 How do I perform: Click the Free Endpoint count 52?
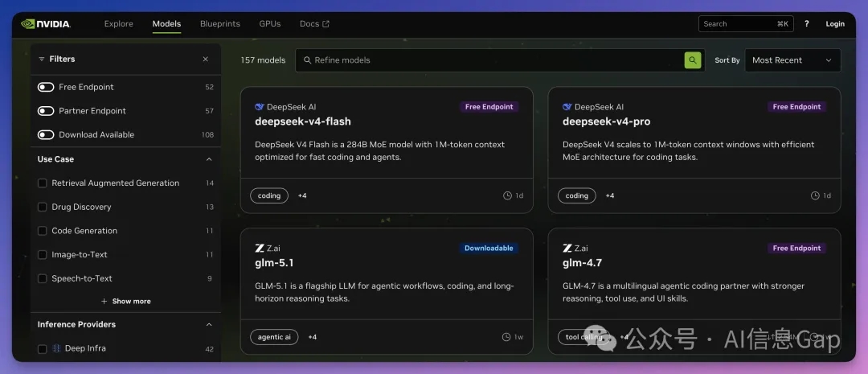click(209, 87)
